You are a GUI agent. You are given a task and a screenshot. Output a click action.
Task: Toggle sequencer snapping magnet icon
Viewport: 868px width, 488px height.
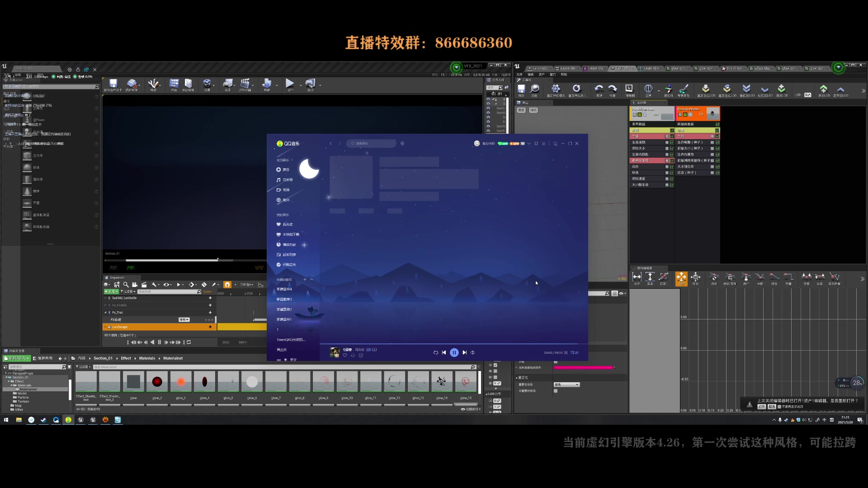(x=227, y=285)
